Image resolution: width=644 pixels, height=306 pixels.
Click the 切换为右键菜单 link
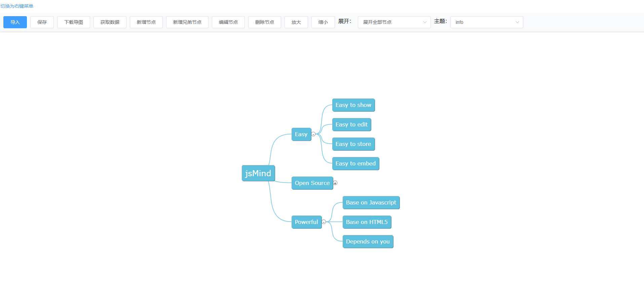click(x=16, y=6)
